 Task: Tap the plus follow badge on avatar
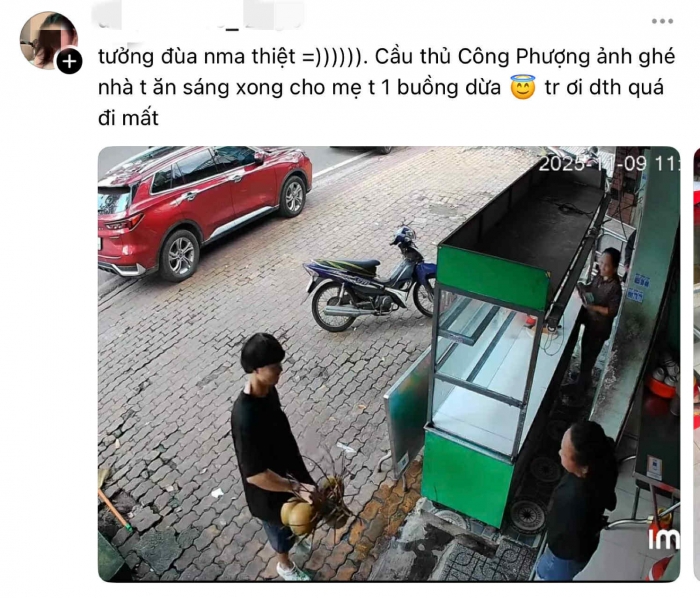[x=69, y=62]
